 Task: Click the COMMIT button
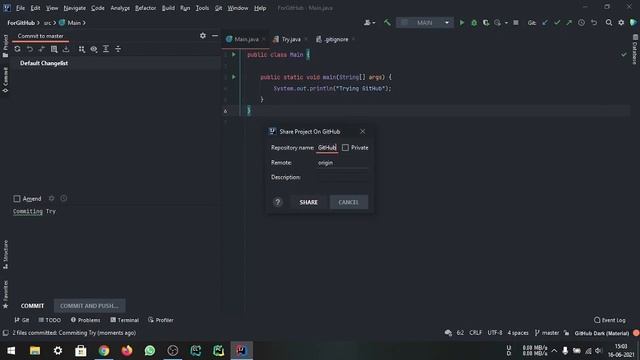pyautogui.click(x=32, y=306)
